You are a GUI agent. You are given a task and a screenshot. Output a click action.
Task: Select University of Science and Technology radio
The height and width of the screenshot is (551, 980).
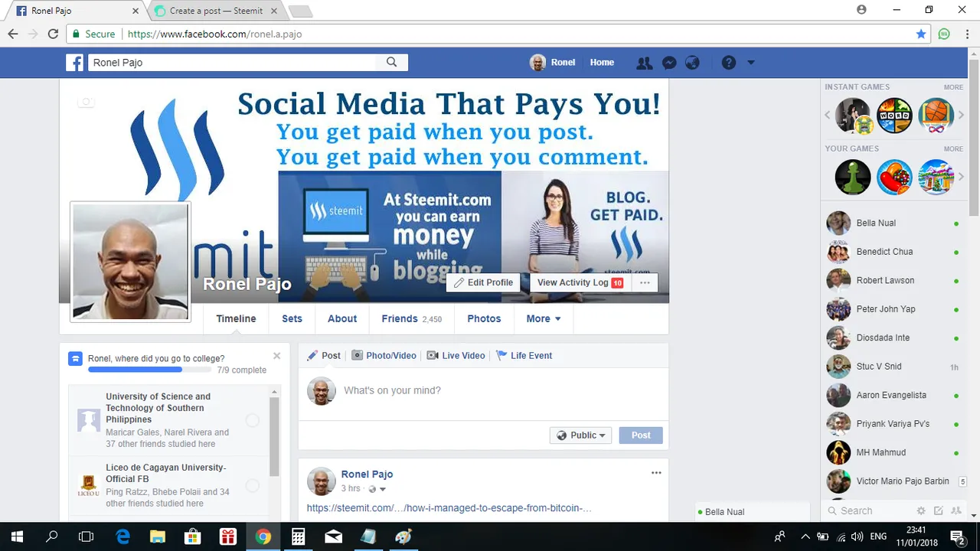tap(252, 420)
